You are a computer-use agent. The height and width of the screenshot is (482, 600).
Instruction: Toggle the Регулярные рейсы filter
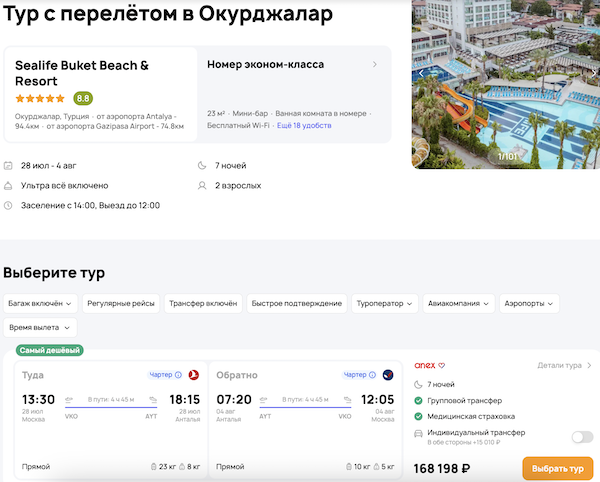click(119, 303)
